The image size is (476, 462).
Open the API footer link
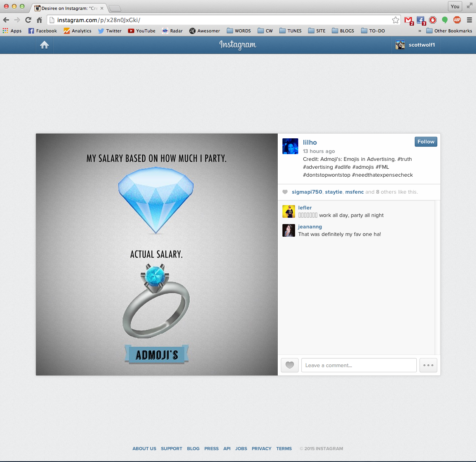point(227,449)
